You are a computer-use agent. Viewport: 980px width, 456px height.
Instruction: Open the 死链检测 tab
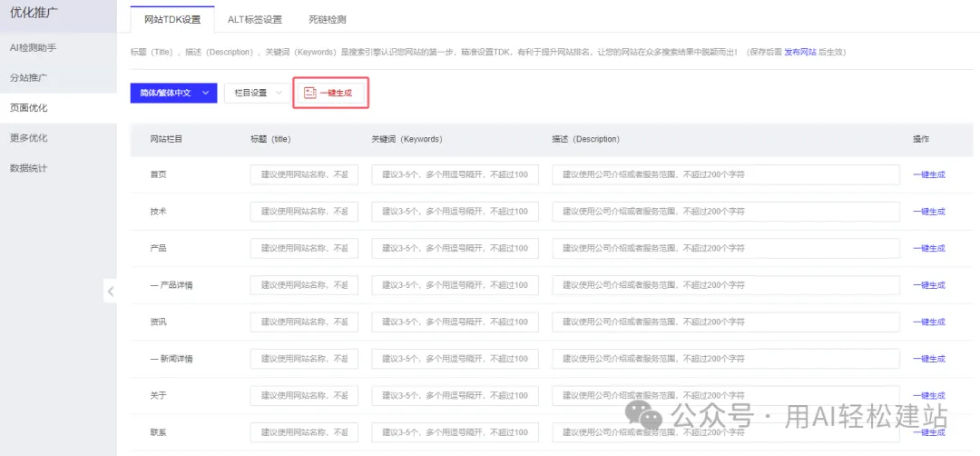pos(328,19)
